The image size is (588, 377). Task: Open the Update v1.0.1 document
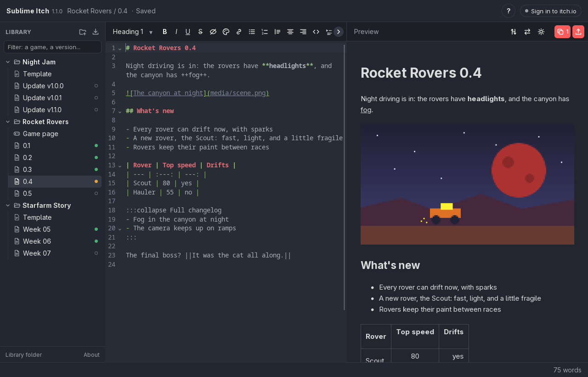[x=55, y=98]
